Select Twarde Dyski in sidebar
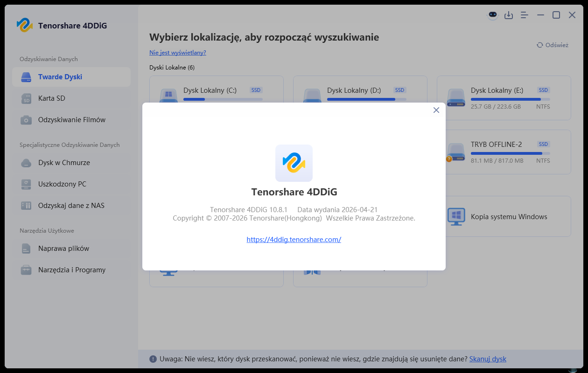The image size is (588, 373). pyautogui.click(x=71, y=77)
